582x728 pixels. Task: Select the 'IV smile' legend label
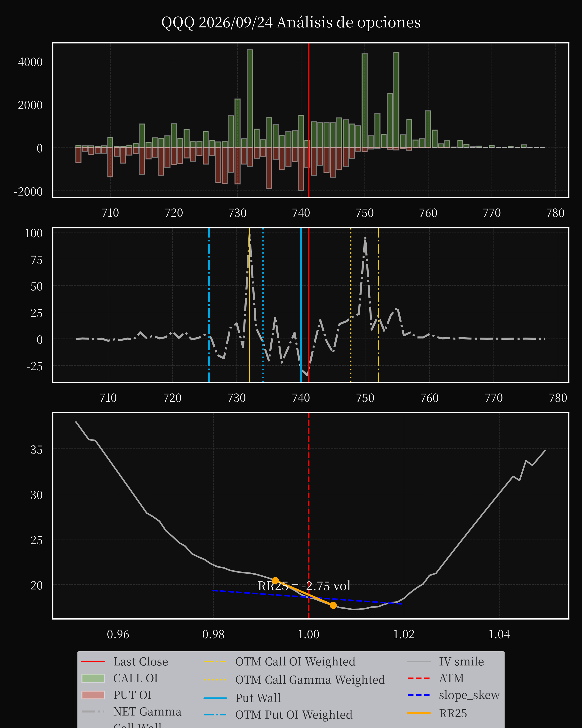[x=461, y=662]
